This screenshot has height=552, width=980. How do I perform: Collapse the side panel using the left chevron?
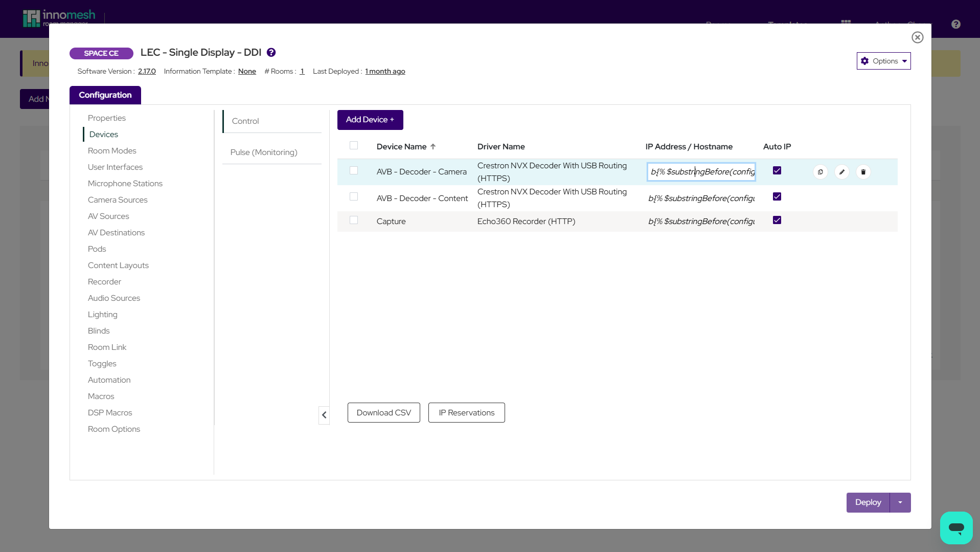324,415
